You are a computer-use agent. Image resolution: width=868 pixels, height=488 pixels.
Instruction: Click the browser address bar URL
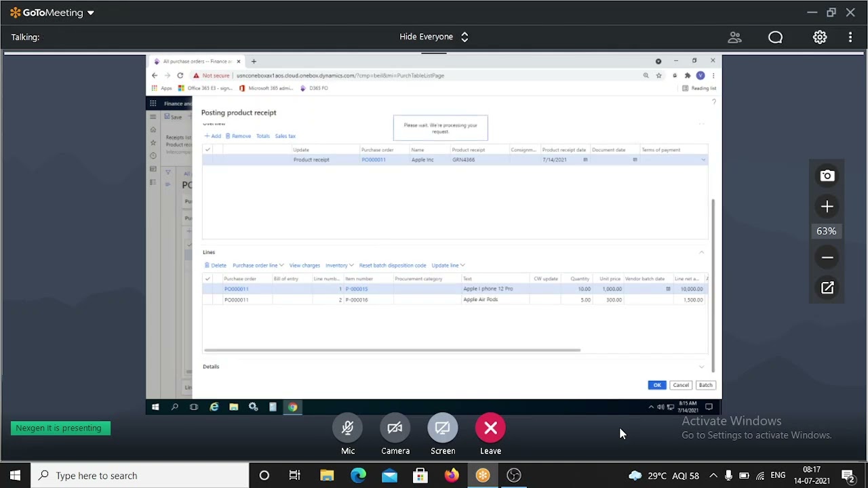pos(340,75)
